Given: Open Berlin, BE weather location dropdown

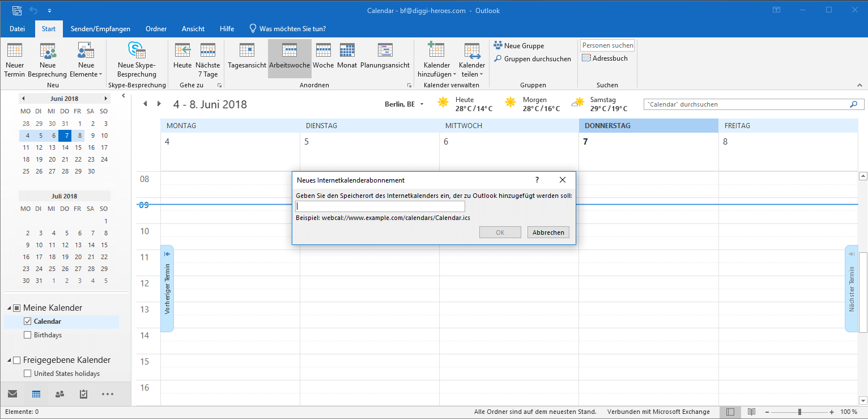Looking at the screenshot, I should coord(422,104).
